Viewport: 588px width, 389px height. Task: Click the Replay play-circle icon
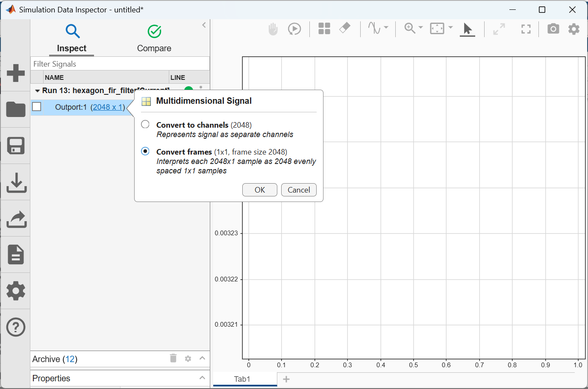[294, 29]
